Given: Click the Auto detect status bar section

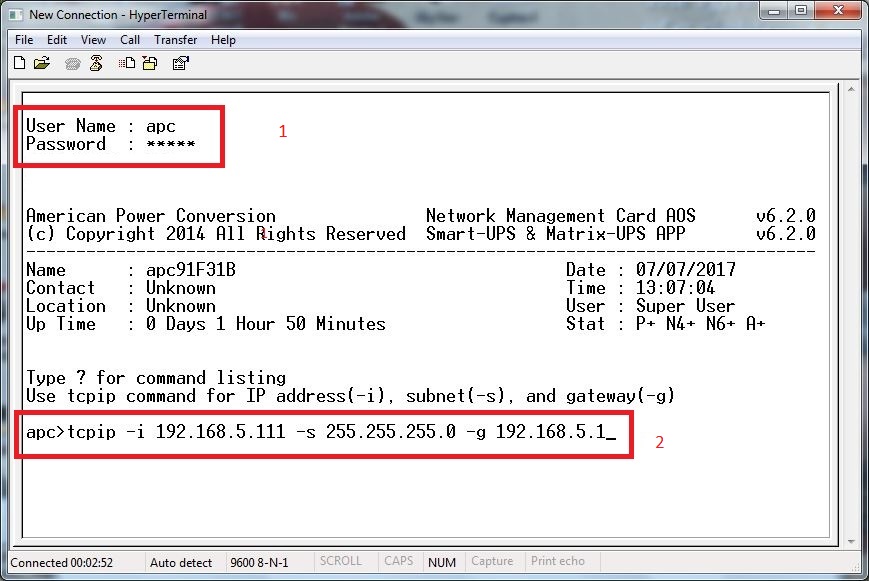Looking at the screenshot, I should [182, 562].
